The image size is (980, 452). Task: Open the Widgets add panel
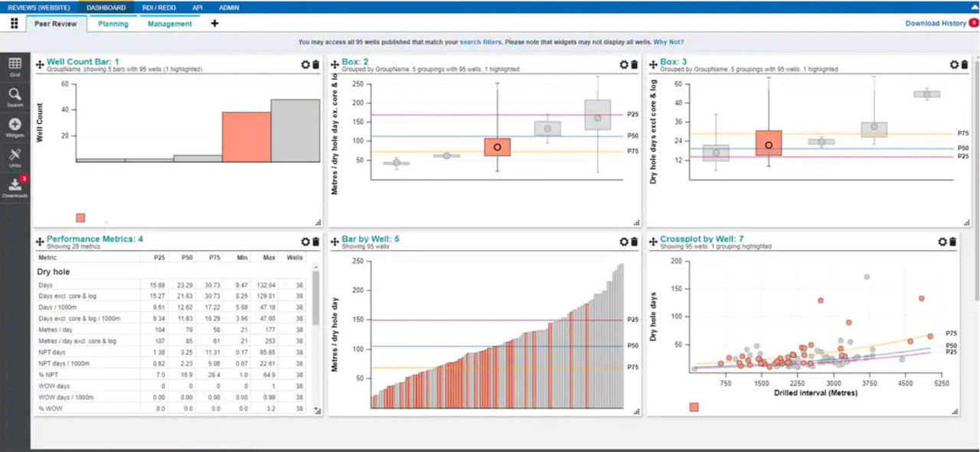pyautogui.click(x=15, y=126)
